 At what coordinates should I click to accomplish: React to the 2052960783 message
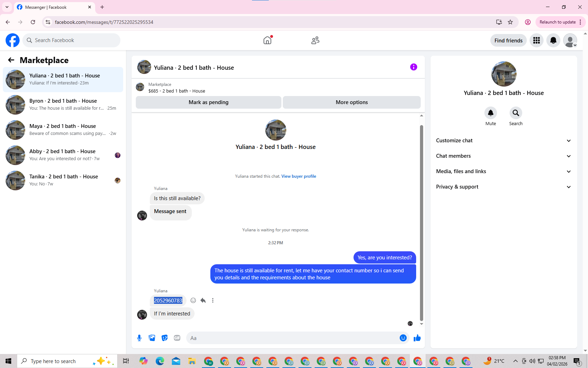193,300
